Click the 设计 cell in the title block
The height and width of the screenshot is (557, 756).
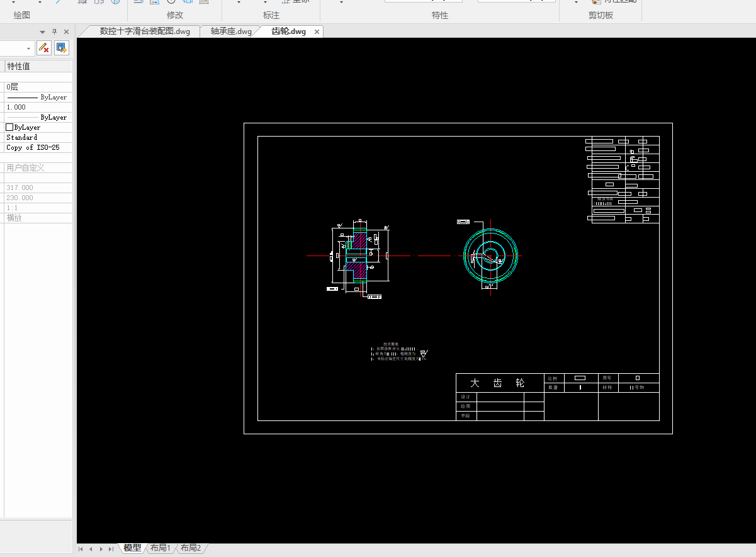click(x=466, y=397)
